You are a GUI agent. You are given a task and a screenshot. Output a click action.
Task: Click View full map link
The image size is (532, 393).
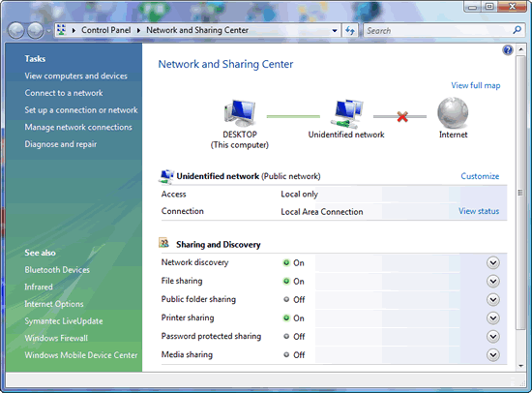pos(475,85)
